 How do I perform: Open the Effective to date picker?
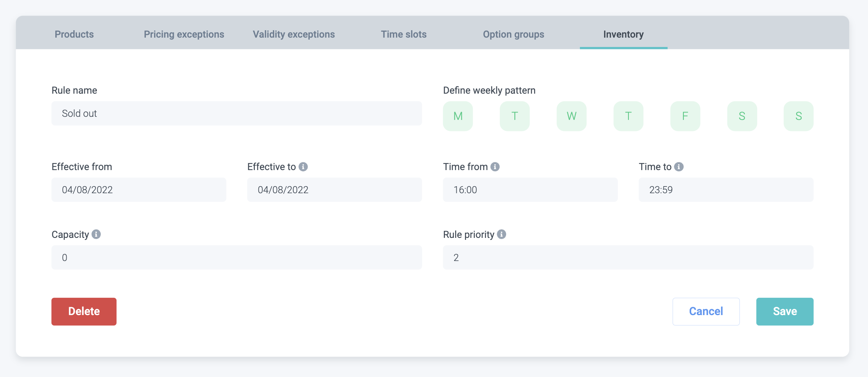[x=334, y=190]
